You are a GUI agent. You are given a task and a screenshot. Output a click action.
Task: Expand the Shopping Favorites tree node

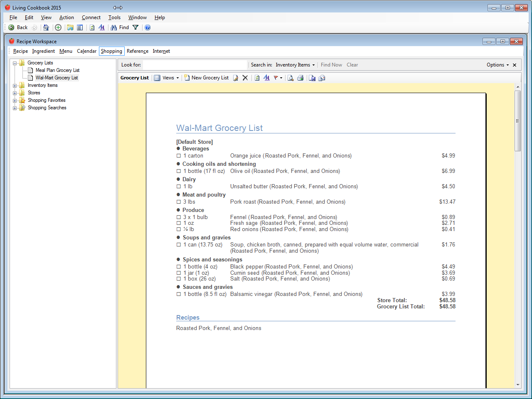click(x=15, y=101)
